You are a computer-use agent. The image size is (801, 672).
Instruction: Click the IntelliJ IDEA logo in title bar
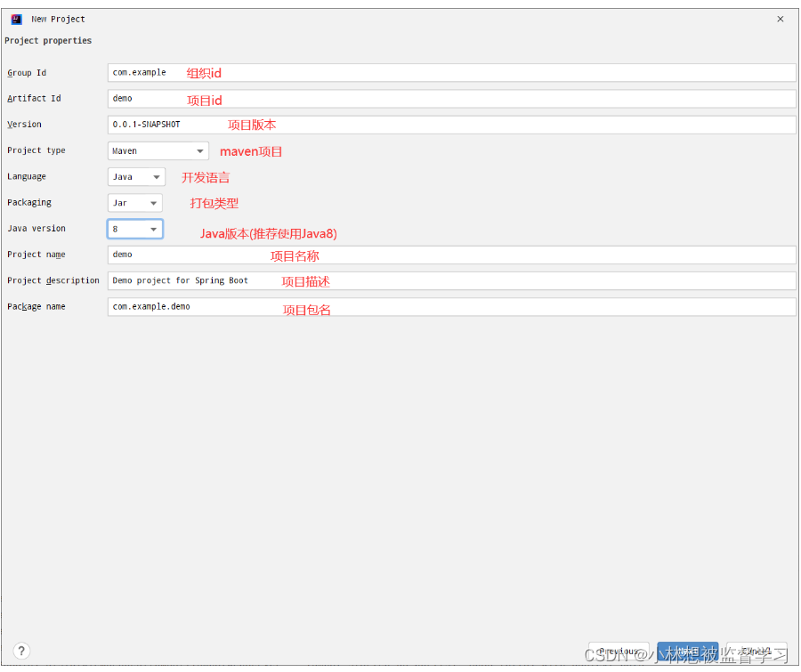(16, 19)
